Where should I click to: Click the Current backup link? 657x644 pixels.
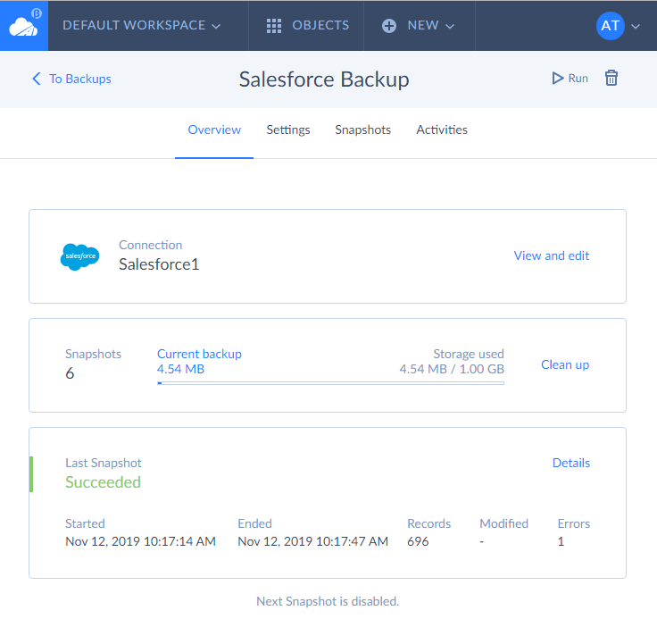pyautogui.click(x=199, y=354)
